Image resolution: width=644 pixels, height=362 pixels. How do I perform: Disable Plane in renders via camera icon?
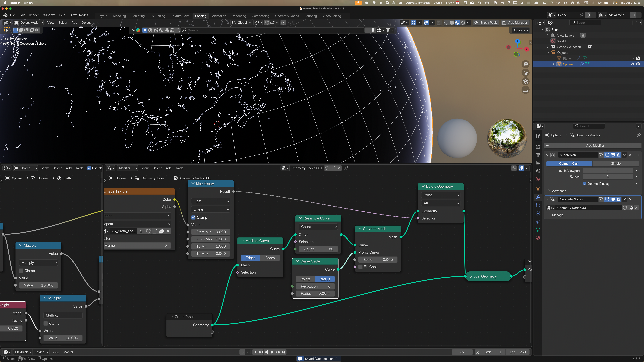[x=638, y=58]
